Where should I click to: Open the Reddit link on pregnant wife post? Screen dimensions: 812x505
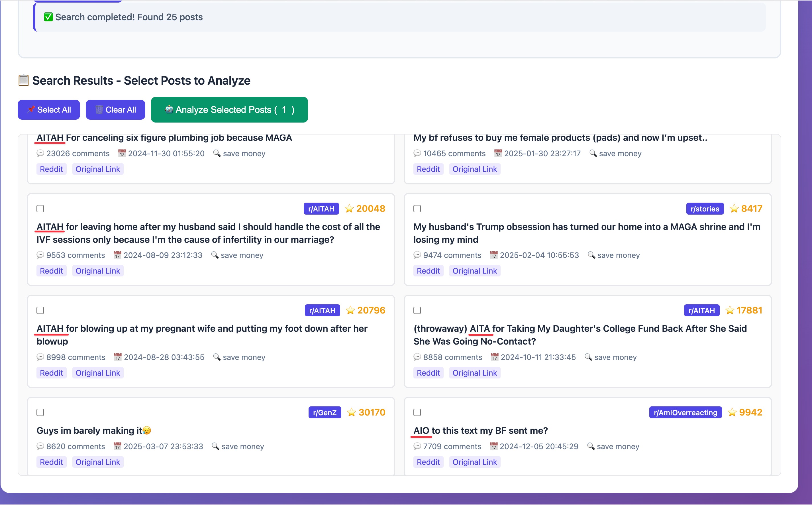pos(51,373)
